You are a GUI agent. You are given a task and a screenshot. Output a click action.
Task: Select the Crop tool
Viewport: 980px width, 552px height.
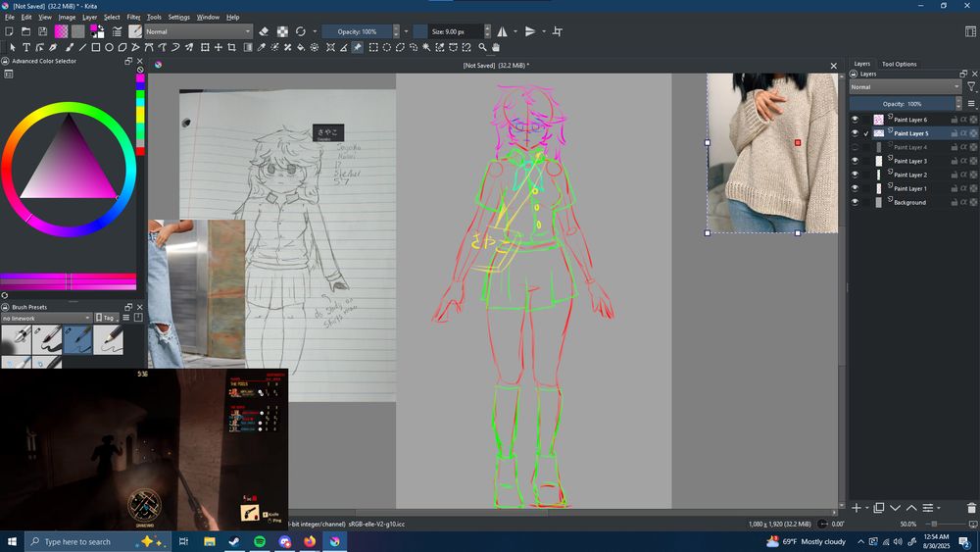pos(232,47)
